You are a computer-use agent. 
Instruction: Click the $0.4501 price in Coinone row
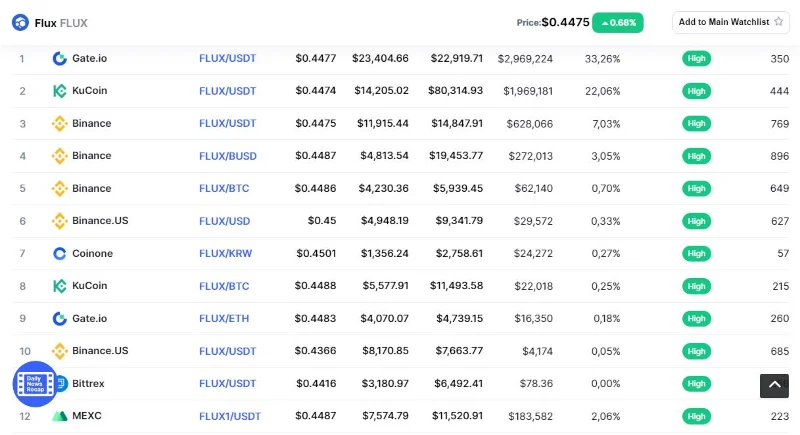316,253
